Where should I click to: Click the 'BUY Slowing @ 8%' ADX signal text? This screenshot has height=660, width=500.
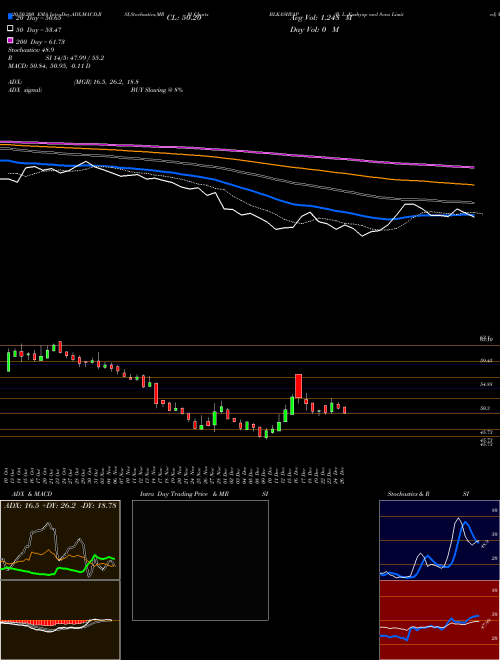click(157, 90)
